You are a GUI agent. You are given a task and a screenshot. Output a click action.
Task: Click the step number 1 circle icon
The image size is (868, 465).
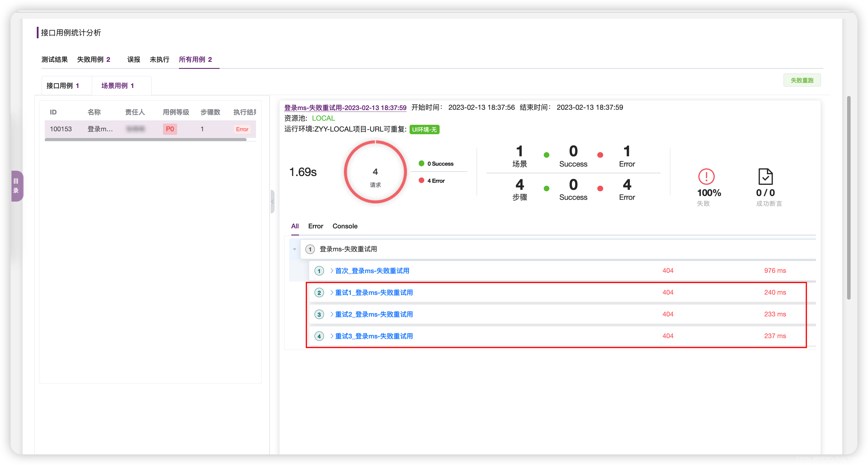[x=319, y=271]
